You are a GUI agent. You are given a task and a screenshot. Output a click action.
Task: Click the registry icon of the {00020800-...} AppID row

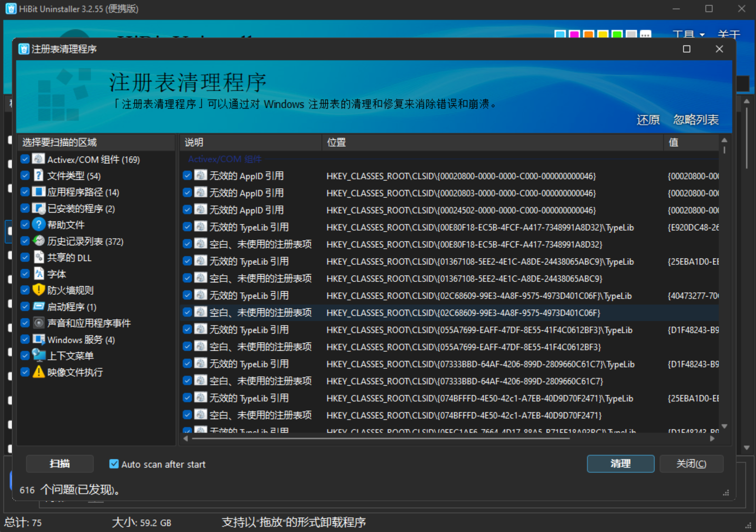[201, 176]
